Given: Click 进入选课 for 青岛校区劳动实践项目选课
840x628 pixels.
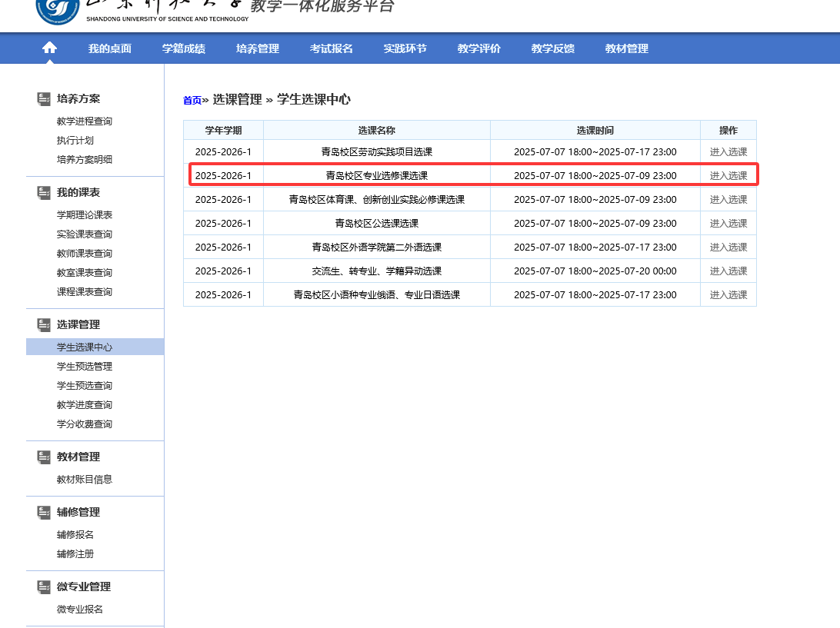Looking at the screenshot, I should 728,151.
